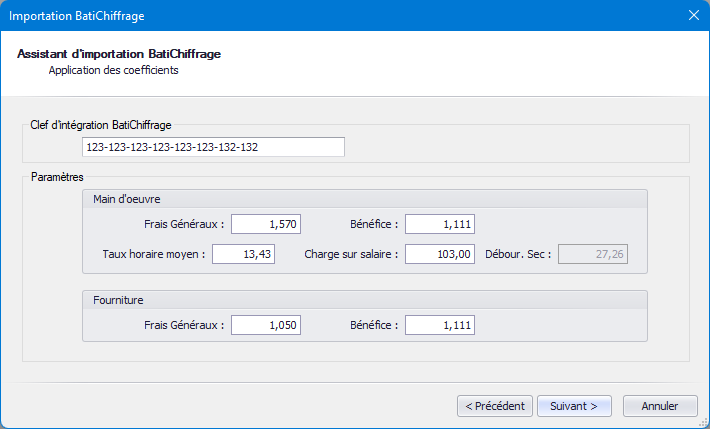Click the Paramètres group label
710x429 pixels.
(57, 177)
